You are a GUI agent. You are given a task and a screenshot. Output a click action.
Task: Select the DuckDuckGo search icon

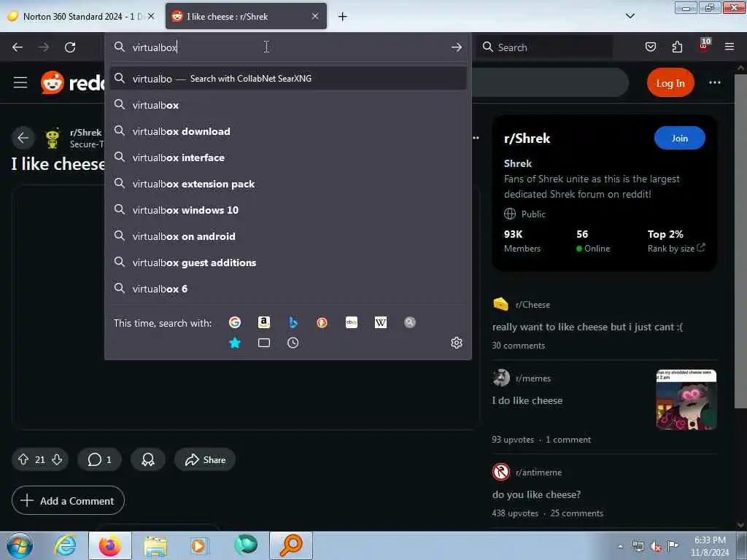point(322,322)
